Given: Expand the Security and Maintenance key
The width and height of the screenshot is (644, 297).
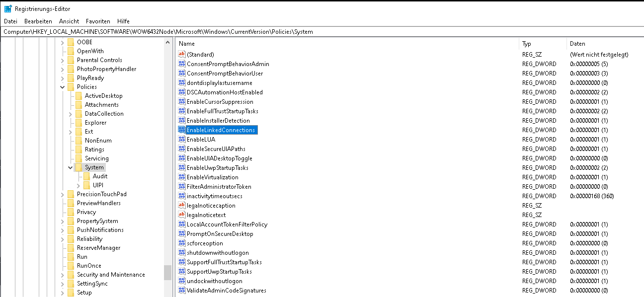Looking at the screenshot, I should click(x=63, y=275).
